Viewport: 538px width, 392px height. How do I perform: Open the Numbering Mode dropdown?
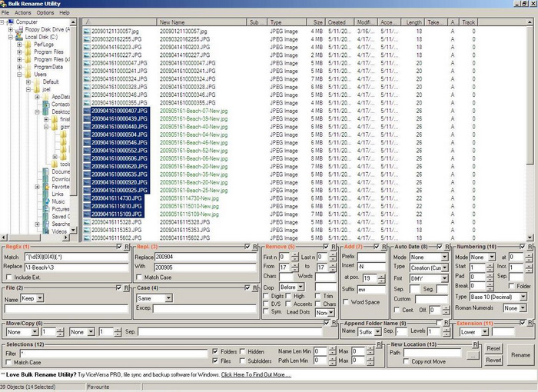point(492,257)
